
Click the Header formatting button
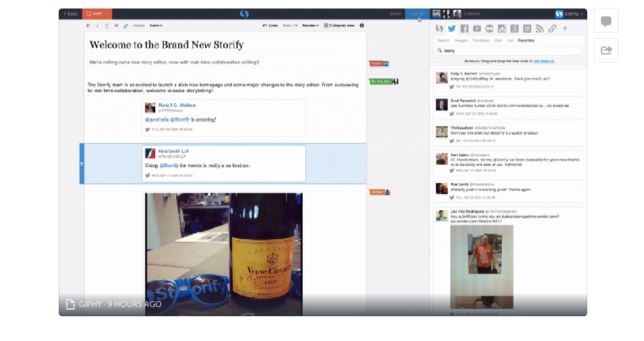pos(139,25)
